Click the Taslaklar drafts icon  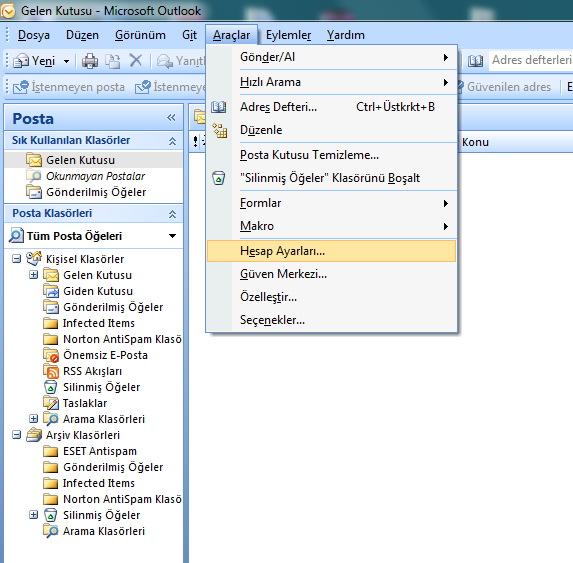click(51, 403)
